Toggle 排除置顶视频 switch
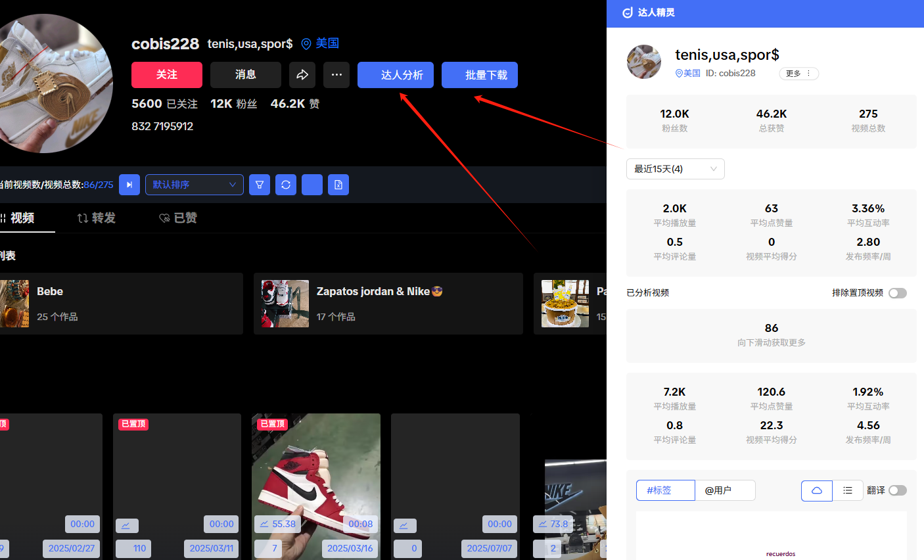Viewport: 924px width, 560px height. 898,293
